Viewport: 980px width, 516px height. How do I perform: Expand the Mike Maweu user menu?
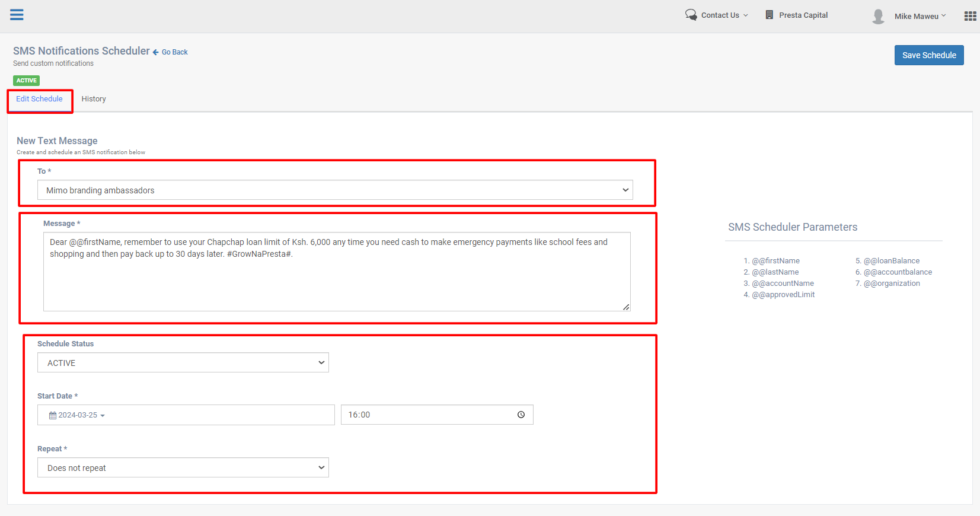point(920,16)
